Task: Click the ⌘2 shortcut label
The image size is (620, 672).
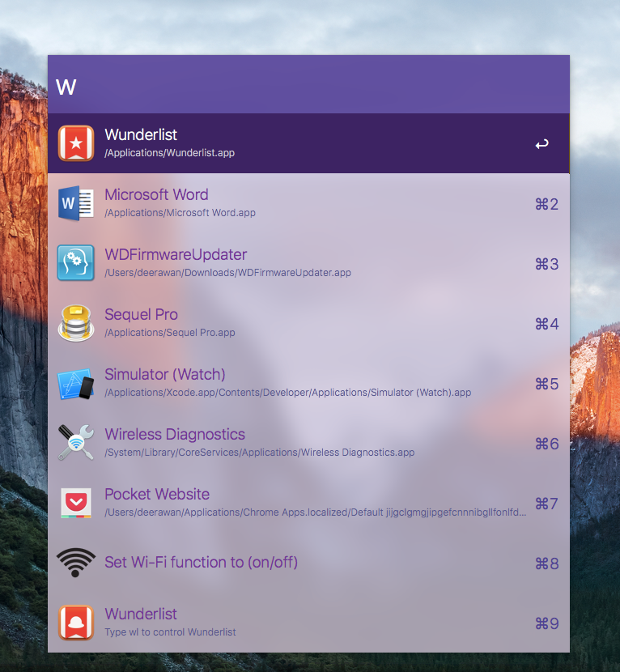Action: tap(546, 204)
